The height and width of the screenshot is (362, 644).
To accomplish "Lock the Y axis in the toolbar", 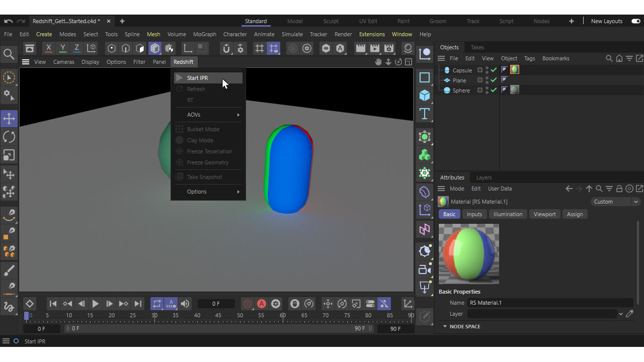I will point(62,48).
